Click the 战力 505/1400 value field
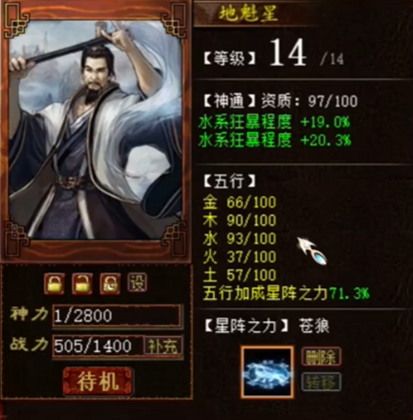Viewport: 413px width, 420px height. tap(98, 346)
